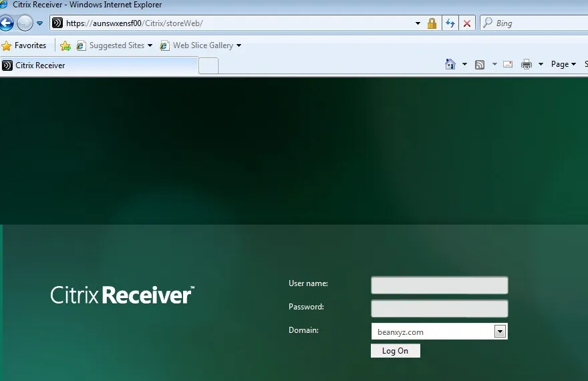
Task: Refresh the page with the refresh icon
Action: [x=450, y=23]
